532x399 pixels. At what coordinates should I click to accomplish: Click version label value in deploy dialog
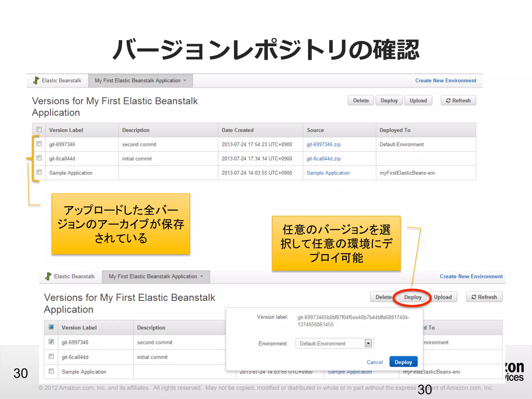pos(353,321)
